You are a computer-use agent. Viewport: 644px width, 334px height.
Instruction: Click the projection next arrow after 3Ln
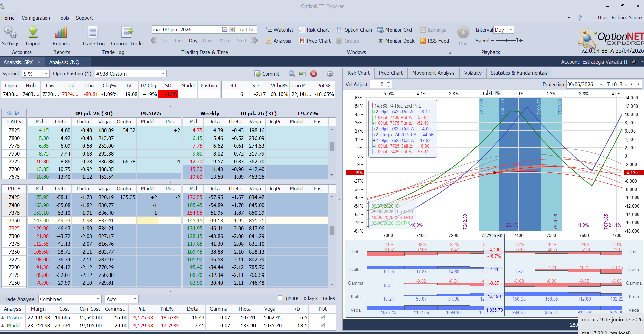click(638, 85)
